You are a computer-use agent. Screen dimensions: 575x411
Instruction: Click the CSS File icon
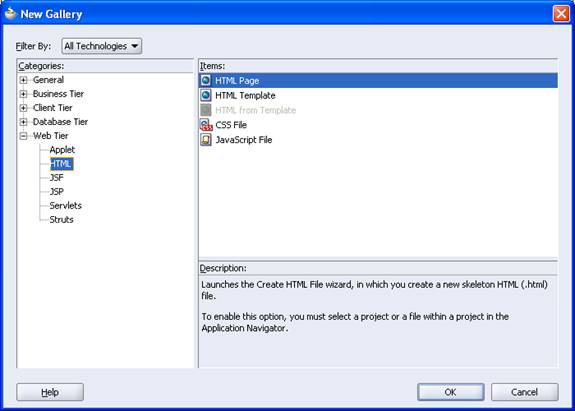(x=206, y=125)
